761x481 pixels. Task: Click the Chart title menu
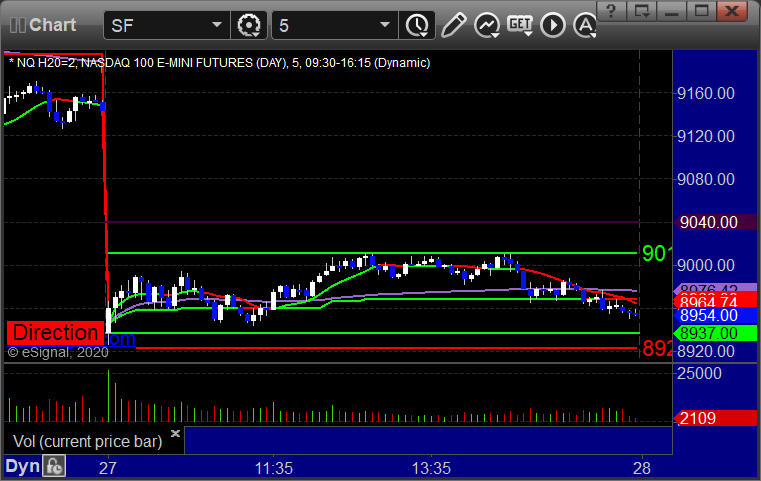(50, 24)
